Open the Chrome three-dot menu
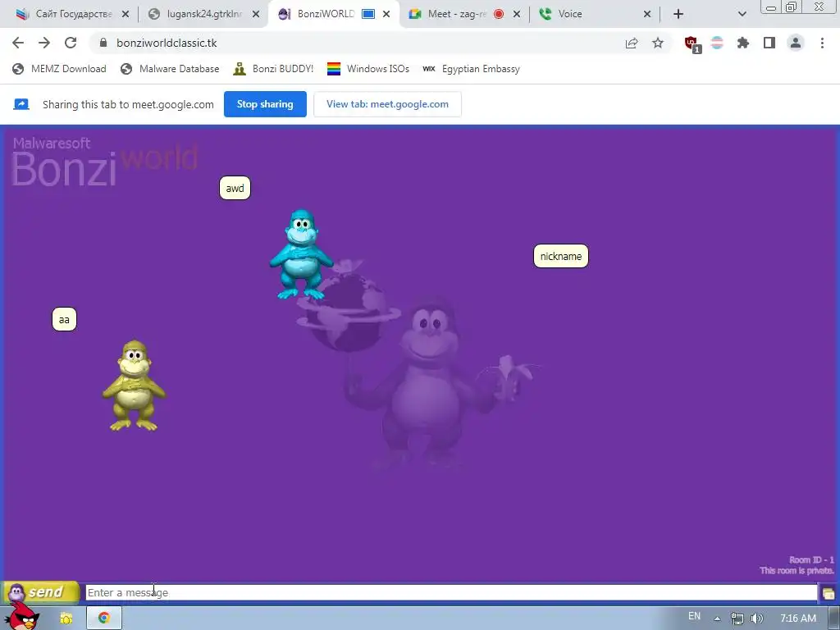 pos(822,43)
